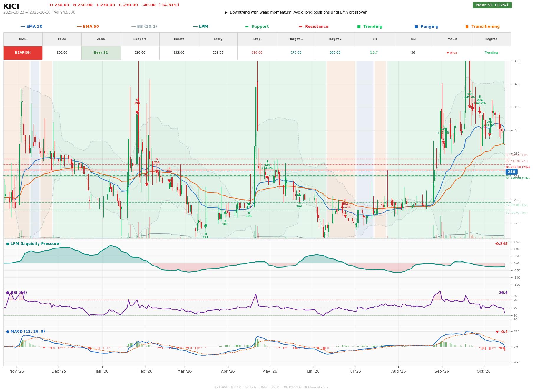Click the Sep '26 date axis label

click(x=442, y=371)
